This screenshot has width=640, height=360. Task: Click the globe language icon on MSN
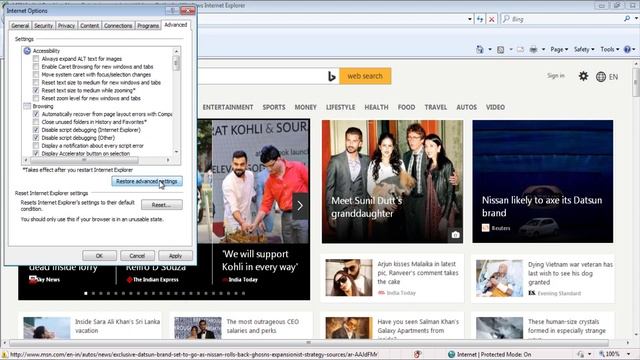[601, 77]
